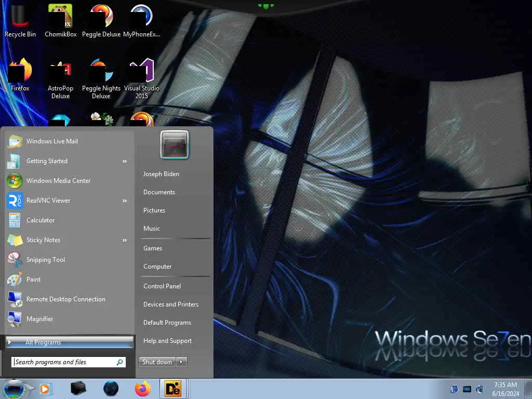Open Joseph Biden user folder
The height and width of the screenshot is (399, 532).
click(161, 174)
